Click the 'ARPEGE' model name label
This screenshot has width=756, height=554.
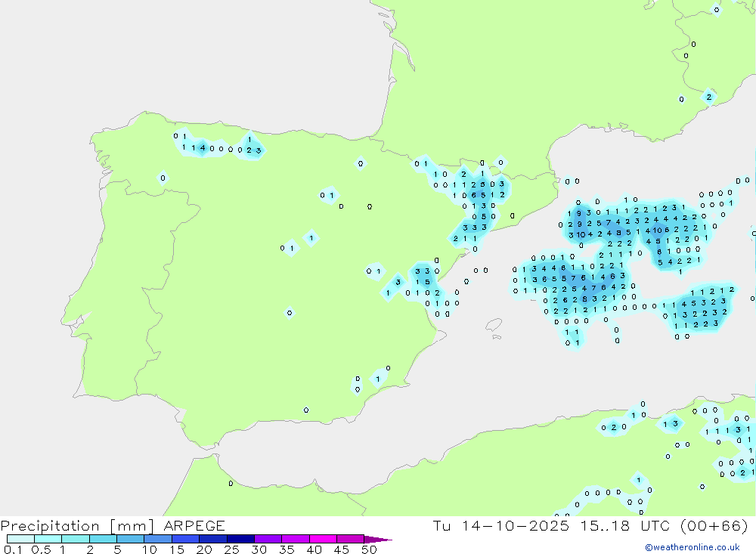(194, 526)
